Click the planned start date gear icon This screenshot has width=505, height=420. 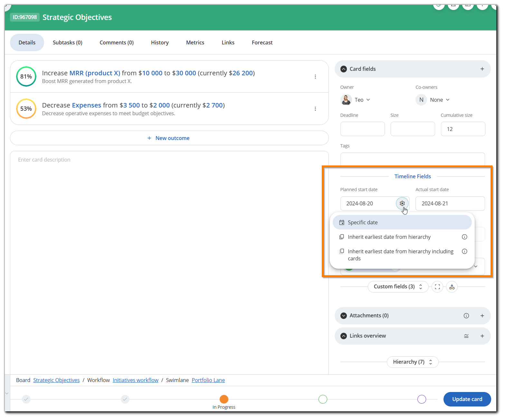[x=402, y=203]
